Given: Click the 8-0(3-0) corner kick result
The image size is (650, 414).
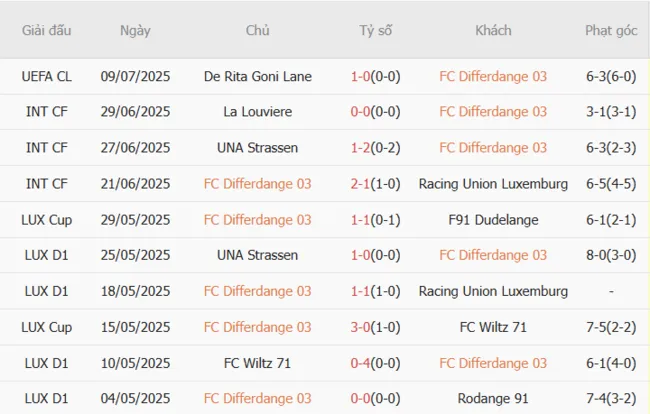Looking at the screenshot, I should pos(611,255).
